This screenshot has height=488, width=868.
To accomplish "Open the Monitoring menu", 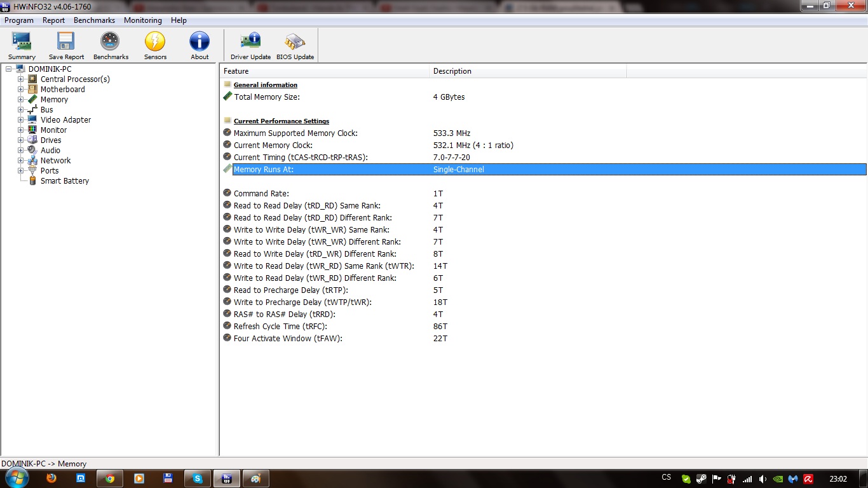I will 142,20.
